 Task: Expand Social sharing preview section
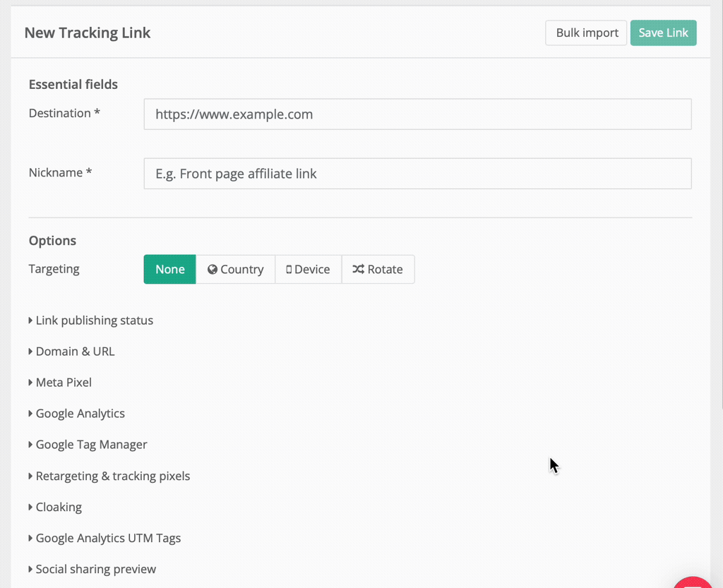95,569
